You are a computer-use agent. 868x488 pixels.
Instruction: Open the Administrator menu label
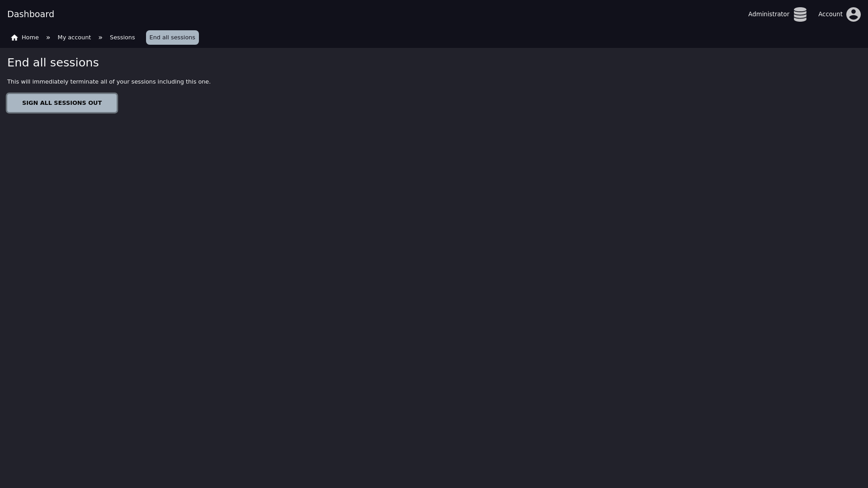[769, 14]
